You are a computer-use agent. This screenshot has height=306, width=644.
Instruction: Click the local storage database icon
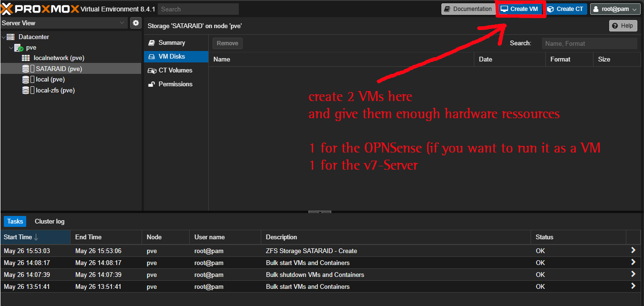pos(26,80)
